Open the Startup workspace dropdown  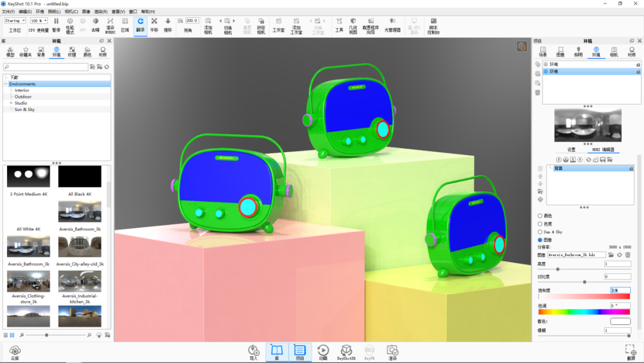tap(15, 20)
